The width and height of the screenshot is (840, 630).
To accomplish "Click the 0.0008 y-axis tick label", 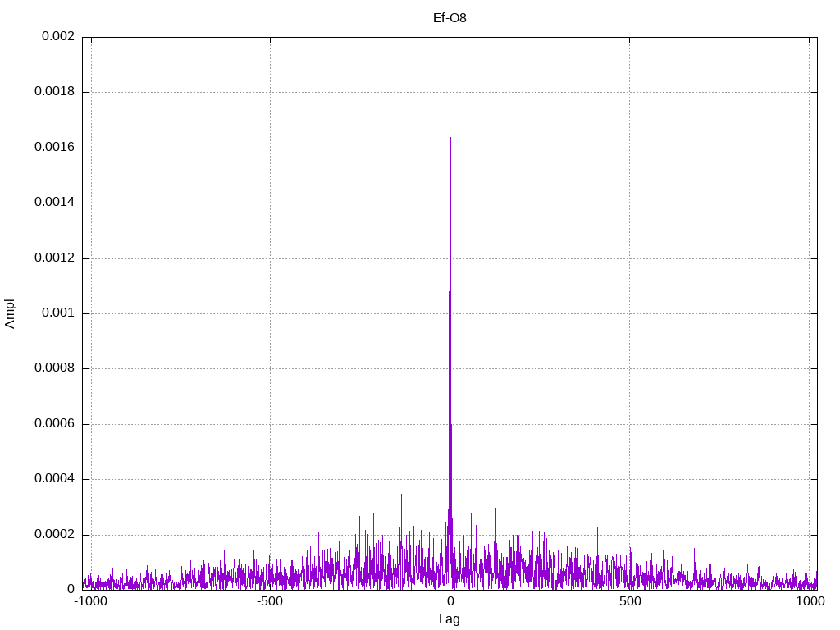I will [54, 368].
